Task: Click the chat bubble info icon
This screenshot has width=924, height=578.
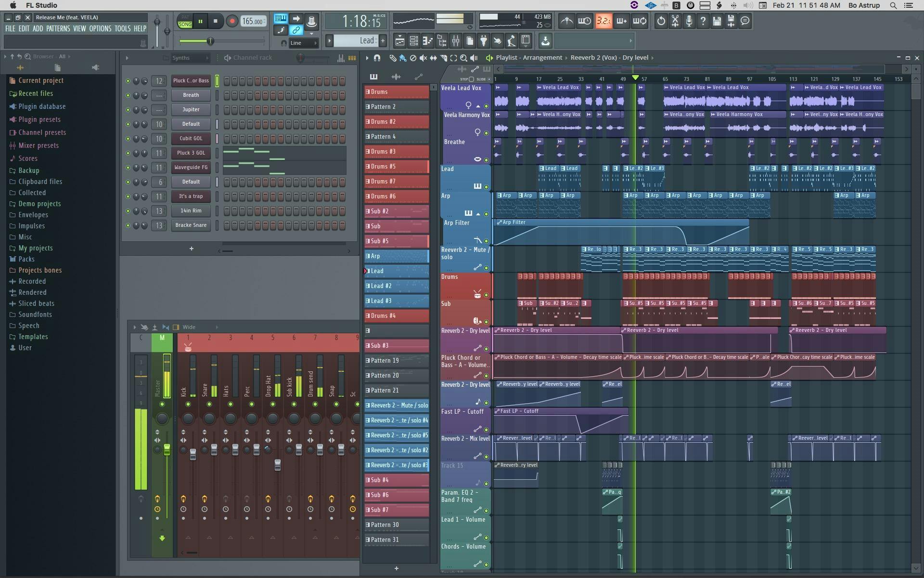Action: point(745,21)
